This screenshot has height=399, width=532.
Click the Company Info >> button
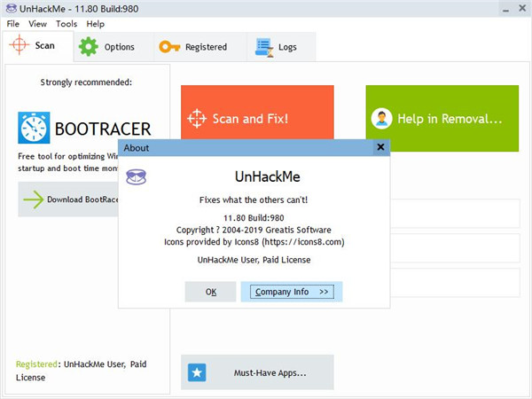(x=292, y=292)
